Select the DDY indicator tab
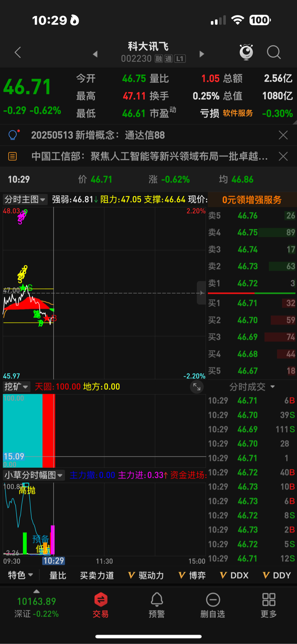297x644 pixels. [277, 576]
